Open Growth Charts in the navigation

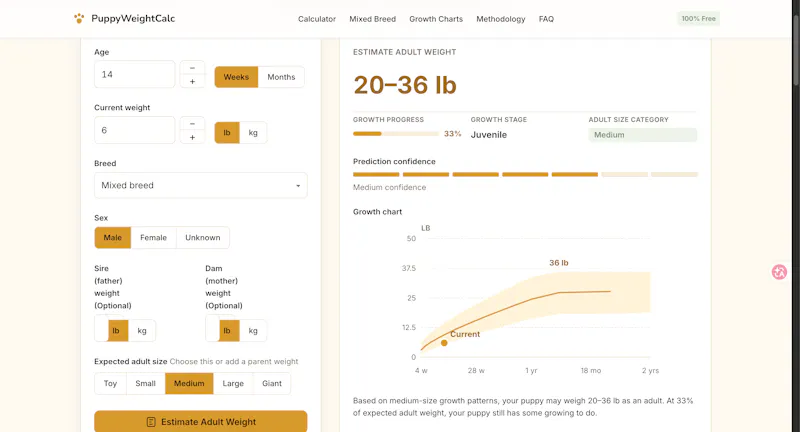point(436,19)
